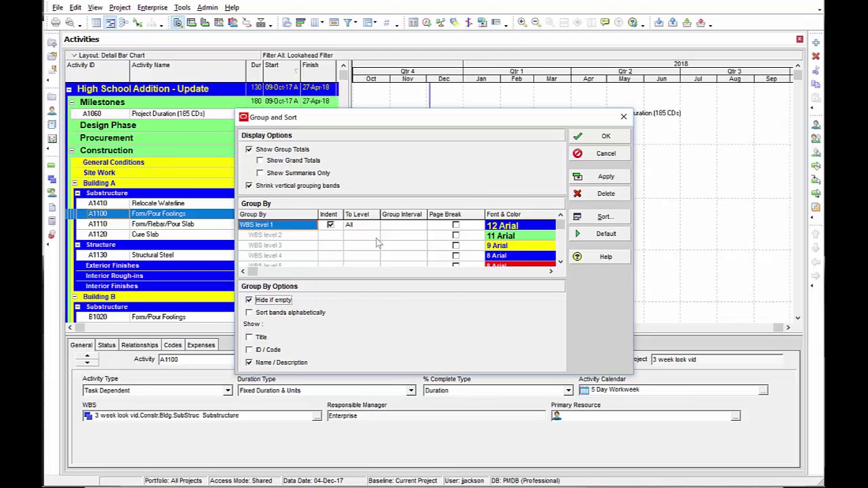This screenshot has width=868, height=488.
Task: Click the Help question mark toolbar icon
Action: 633,23
